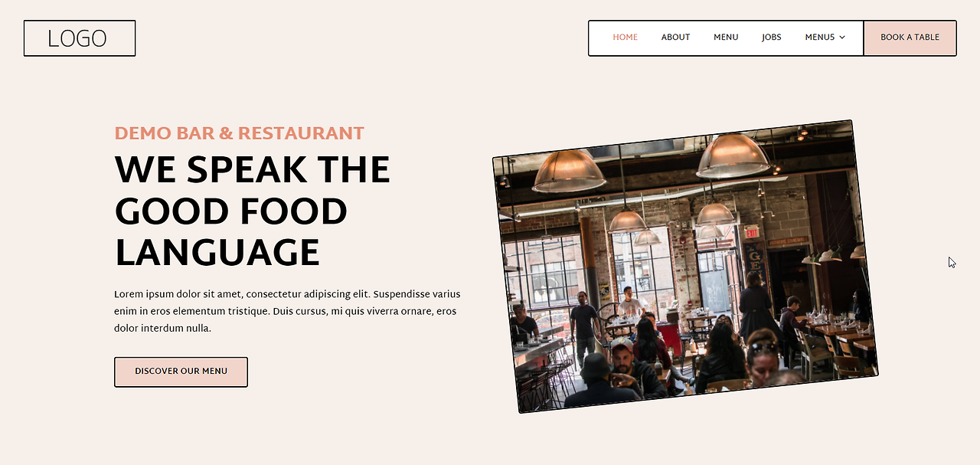Click the LOGO box in header
The image size is (980, 465).
pos(80,38)
